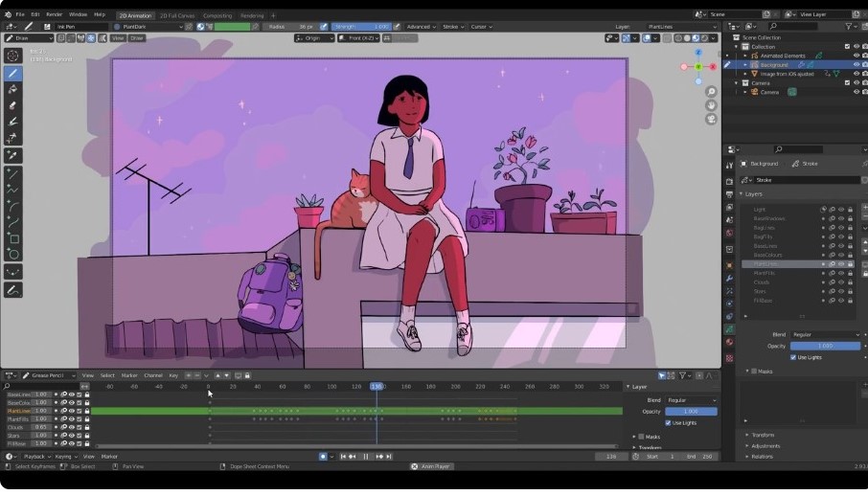Open the Tool properties tab icon

730,166
